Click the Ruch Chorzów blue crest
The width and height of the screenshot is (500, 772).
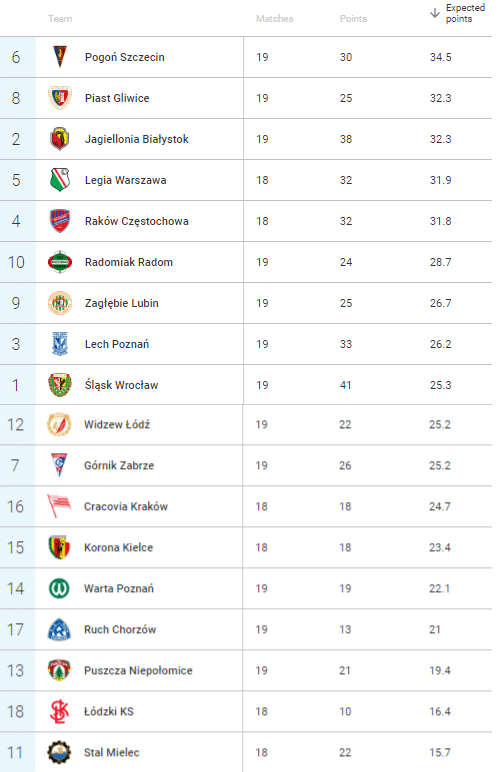tap(59, 629)
